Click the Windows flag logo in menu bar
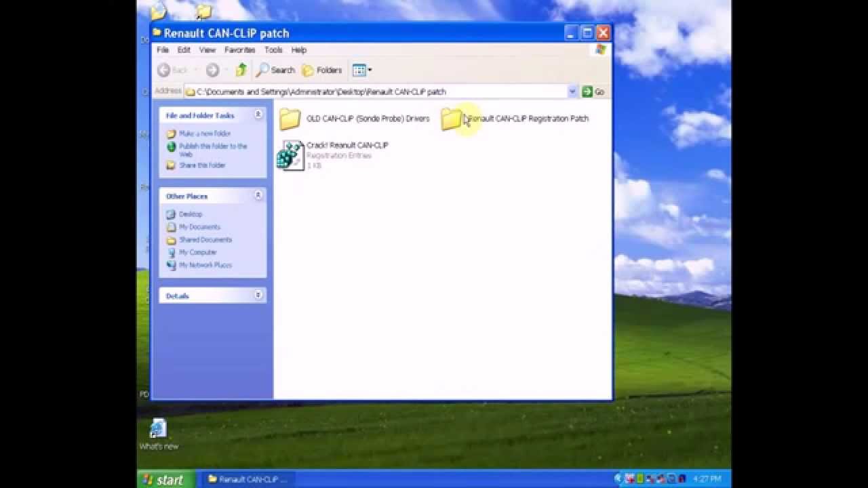 [600, 50]
